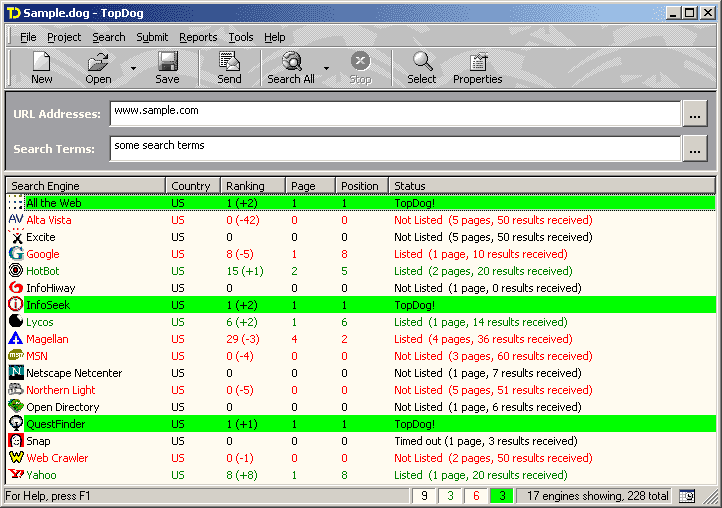Select the Magellan row name
The height and width of the screenshot is (508, 722).
pos(47,339)
